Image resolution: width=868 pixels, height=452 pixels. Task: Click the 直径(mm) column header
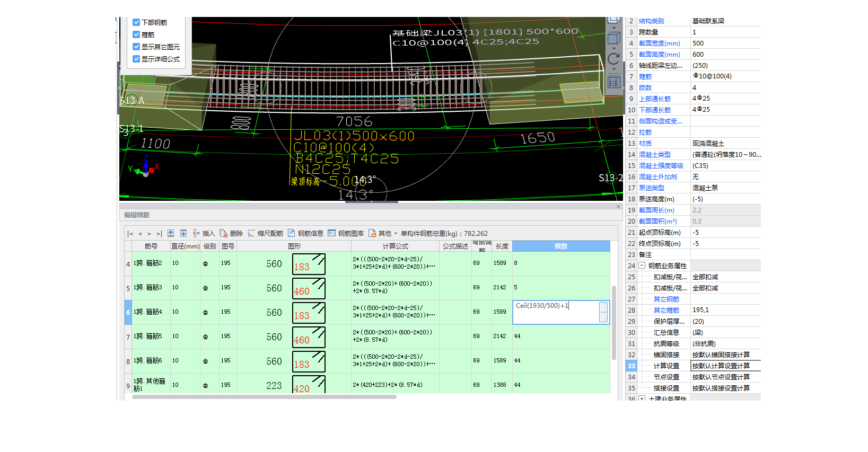(x=185, y=246)
